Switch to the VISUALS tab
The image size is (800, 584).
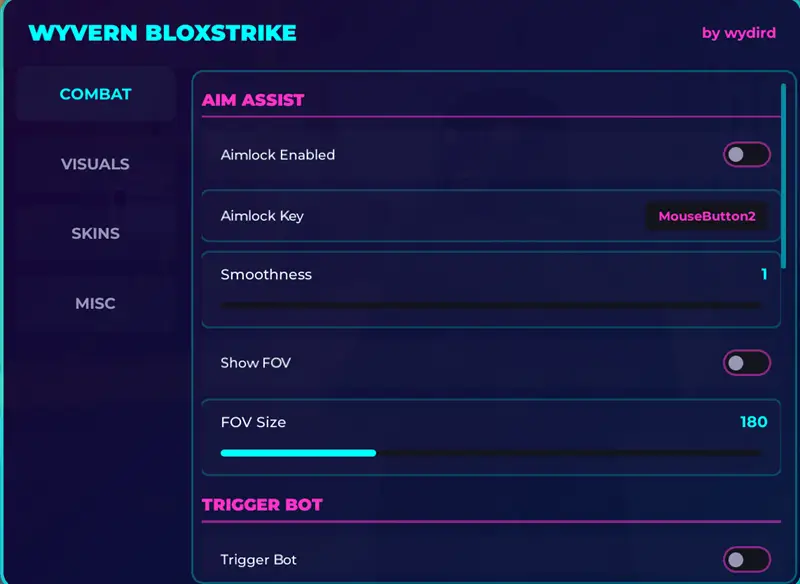[95, 164]
